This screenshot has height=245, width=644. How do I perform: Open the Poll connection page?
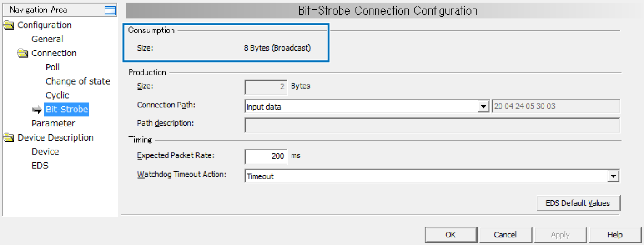[x=53, y=67]
